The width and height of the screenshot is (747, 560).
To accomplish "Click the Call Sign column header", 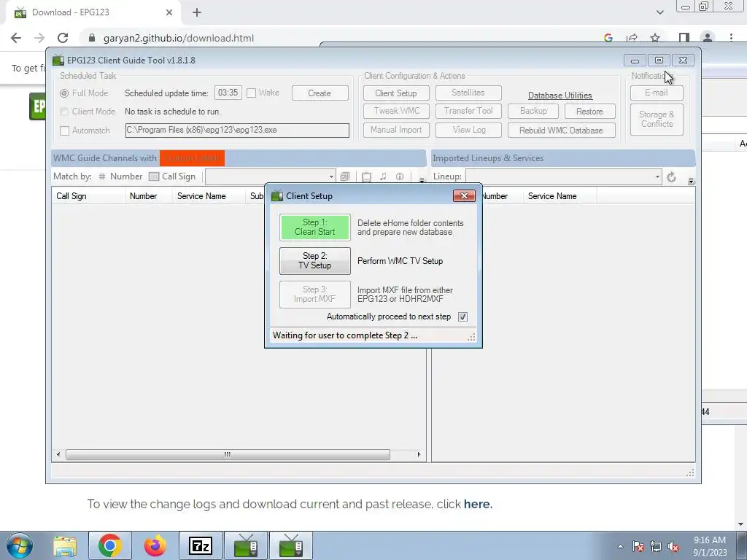I will coord(88,196).
